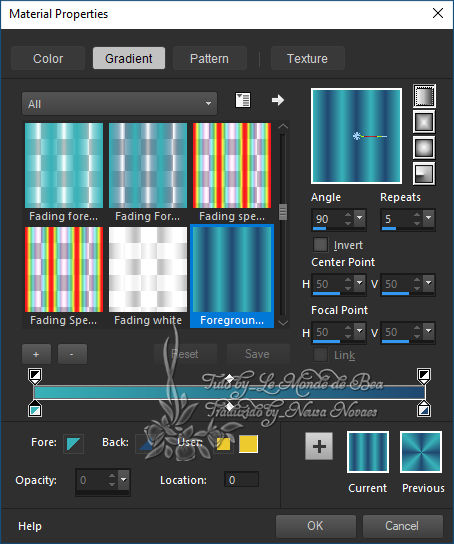Toggle the Link checkbox under Focal Point
This screenshot has width=454, height=544.
pyautogui.click(x=320, y=355)
